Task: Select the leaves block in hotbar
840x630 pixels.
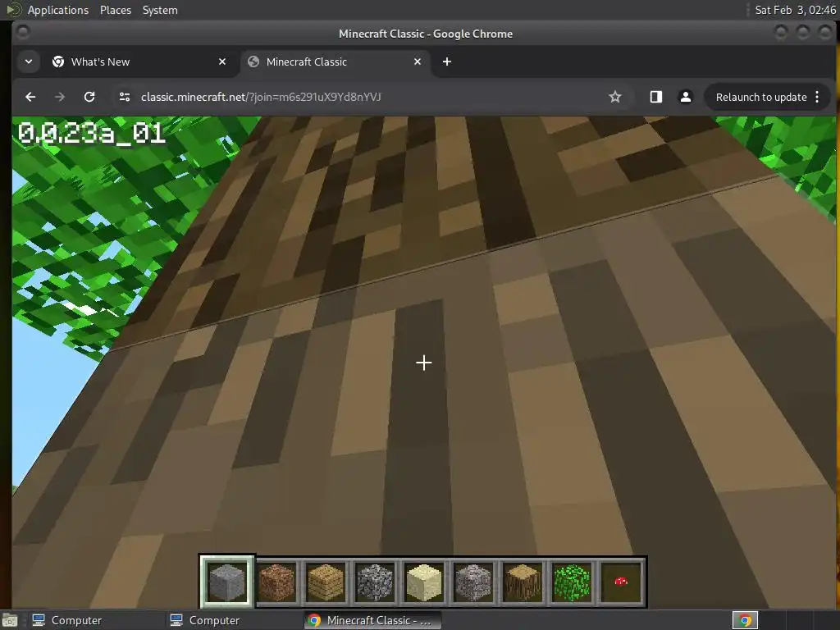Action: pos(572,582)
